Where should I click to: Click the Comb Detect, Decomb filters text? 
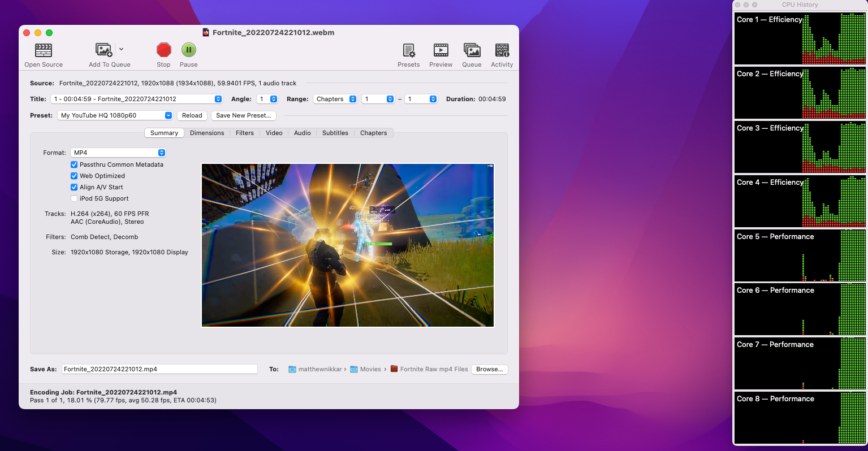point(104,237)
